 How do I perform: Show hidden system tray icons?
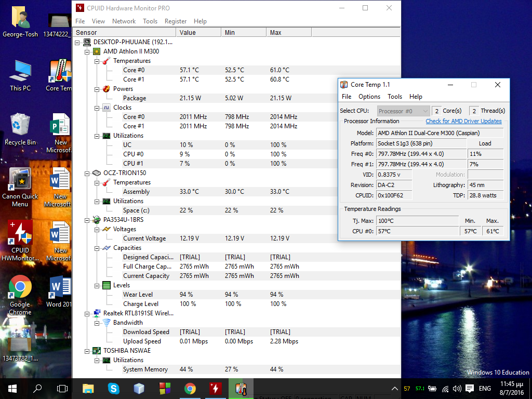(395, 389)
